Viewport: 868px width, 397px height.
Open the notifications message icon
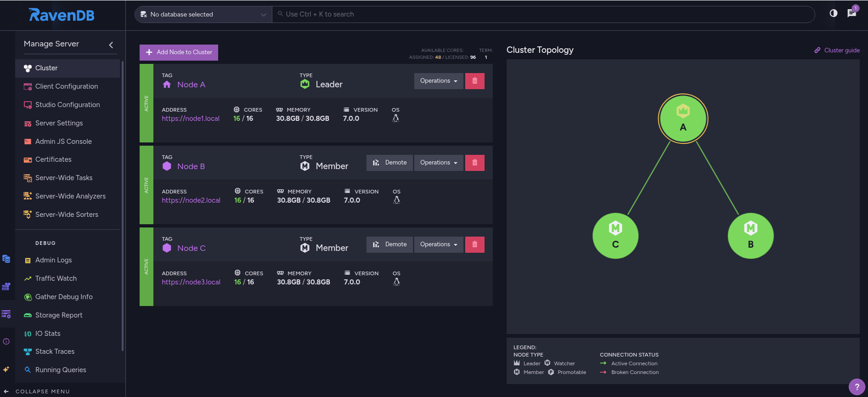852,13
